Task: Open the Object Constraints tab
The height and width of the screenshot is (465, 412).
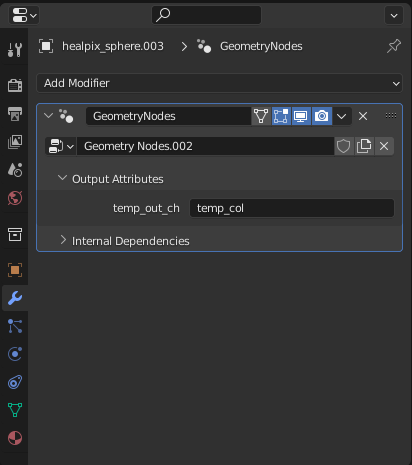Action: (x=15, y=382)
